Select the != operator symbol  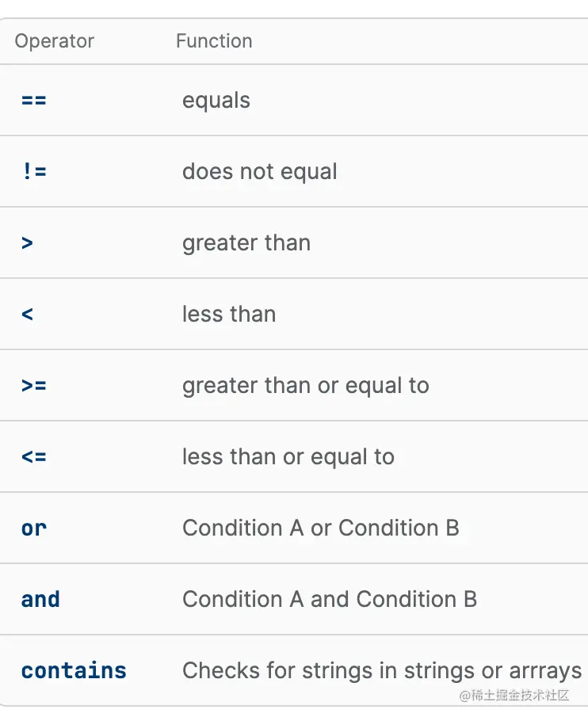point(34,172)
